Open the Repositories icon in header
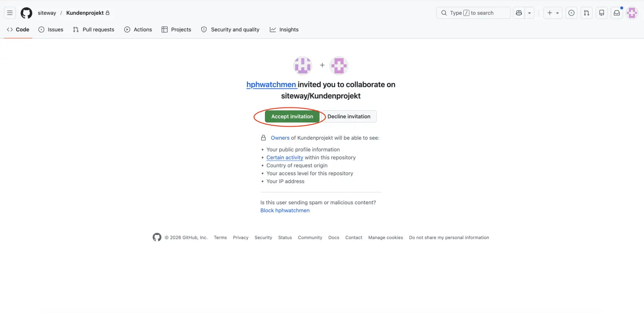 [602, 13]
